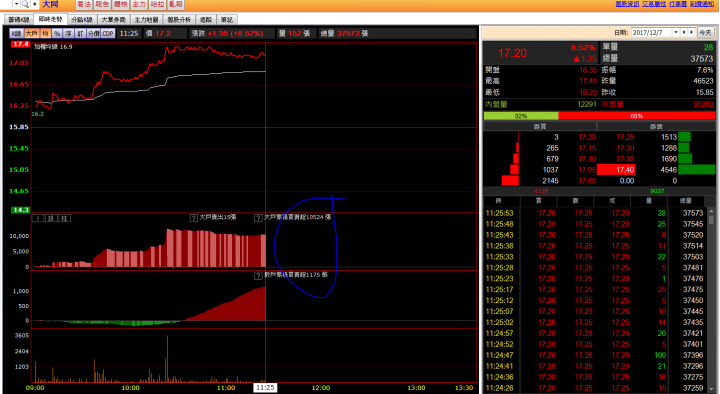Click the 今天 today button
Viewport: 720px width, 394px height.
pos(705,33)
